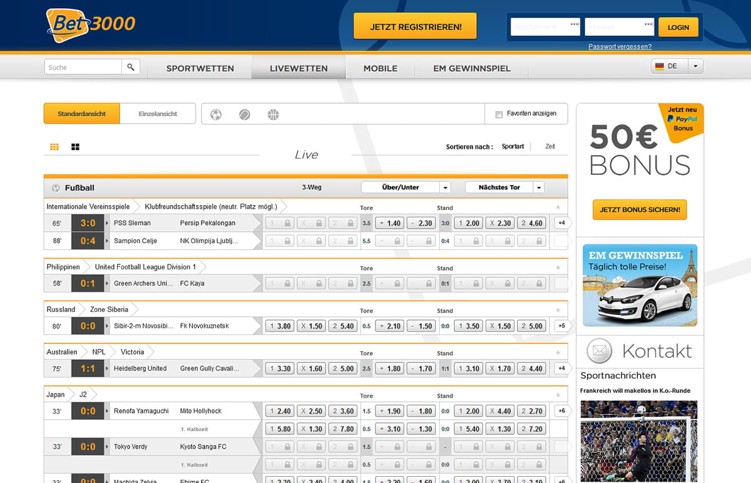Select the Einzelansicht view toggle
The image size is (751, 483).
point(158,114)
